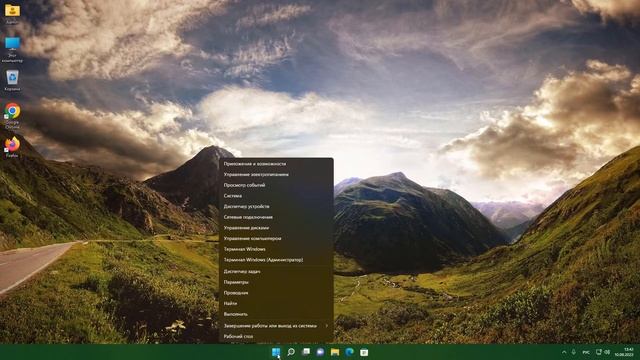Click the microphone tray icon

573,352
